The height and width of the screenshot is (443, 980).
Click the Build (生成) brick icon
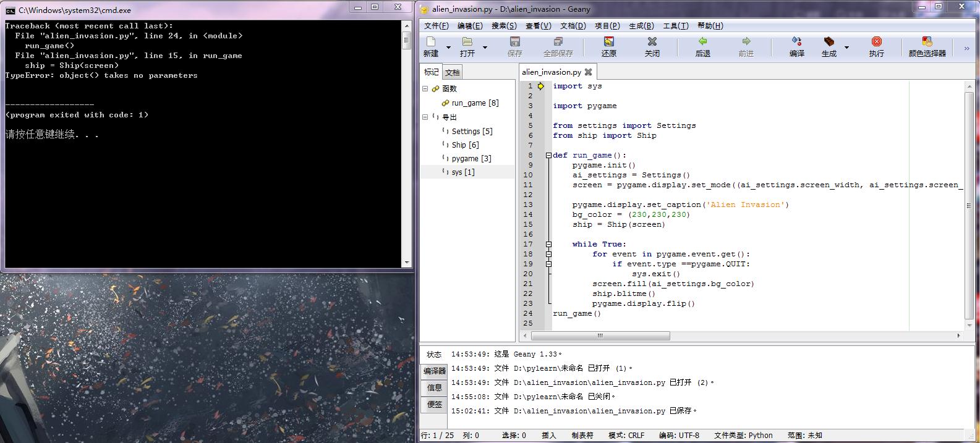pyautogui.click(x=829, y=42)
